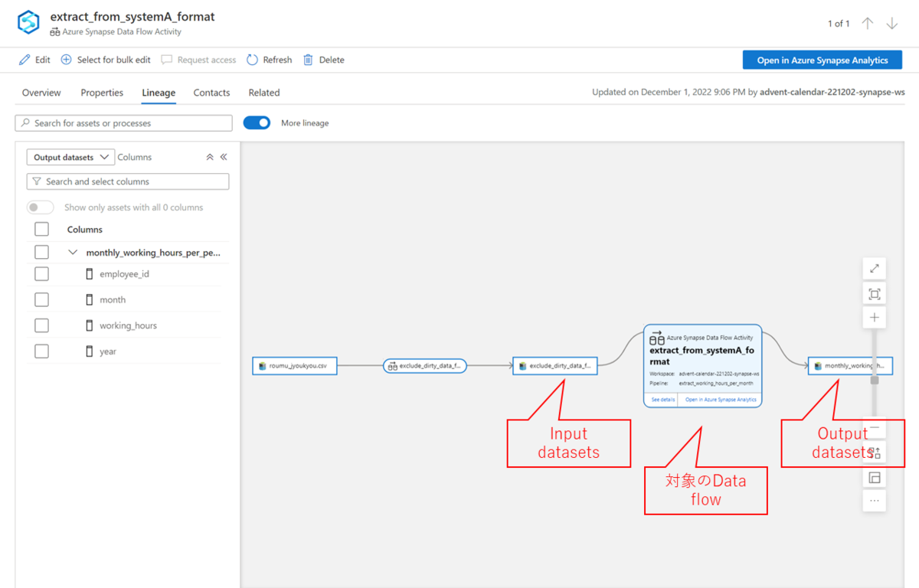Click the Delete trash can icon

tap(308, 60)
